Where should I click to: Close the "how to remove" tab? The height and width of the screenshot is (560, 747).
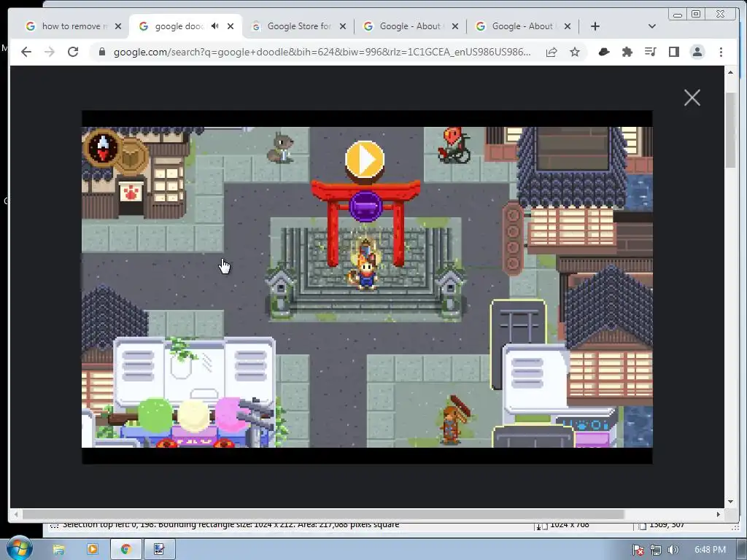pyautogui.click(x=118, y=26)
